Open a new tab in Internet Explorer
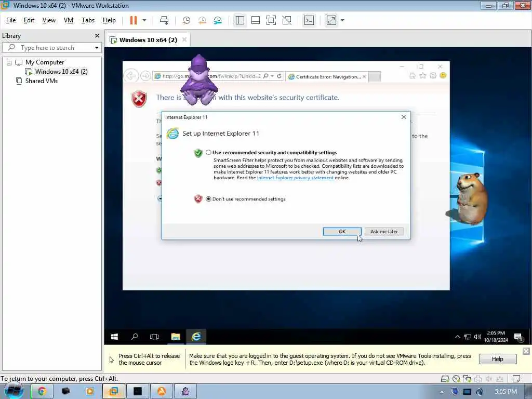The height and width of the screenshot is (399, 532). click(374, 77)
